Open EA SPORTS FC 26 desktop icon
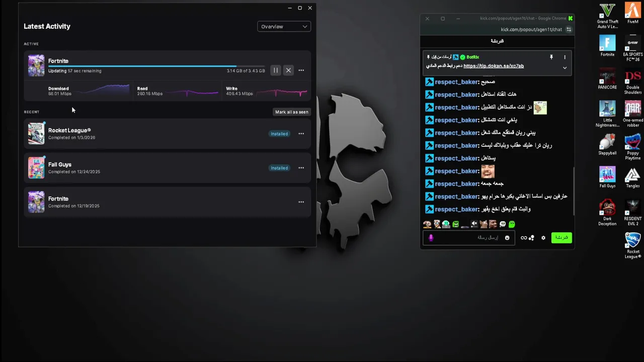 click(632, 49)
